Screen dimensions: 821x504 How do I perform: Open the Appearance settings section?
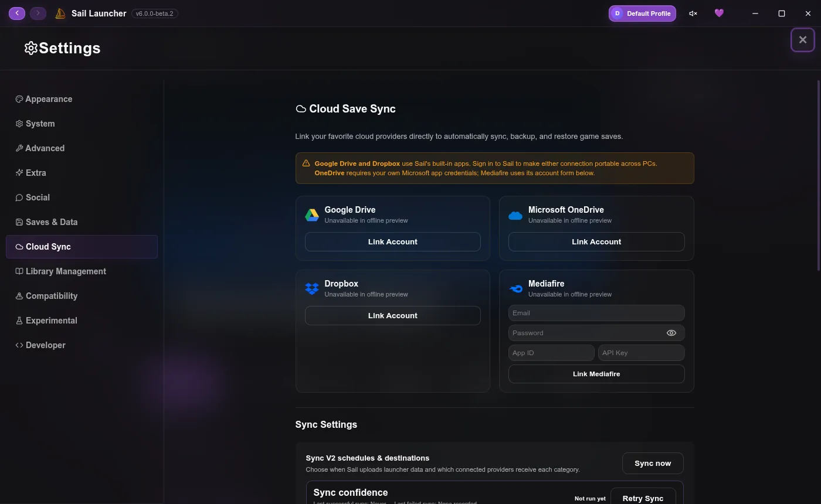click(82, 99)
